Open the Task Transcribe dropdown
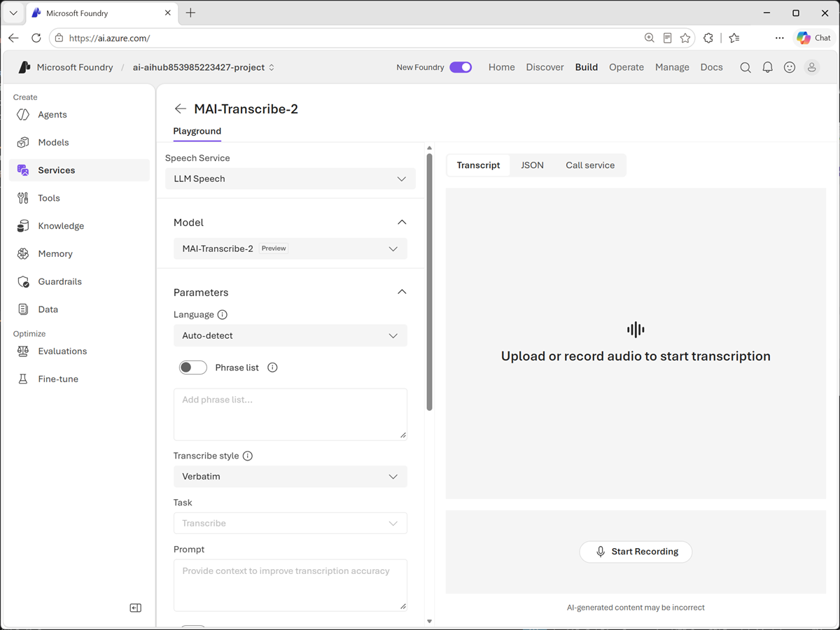The width and height of the screenshot is (840, 630). point(290,524)
